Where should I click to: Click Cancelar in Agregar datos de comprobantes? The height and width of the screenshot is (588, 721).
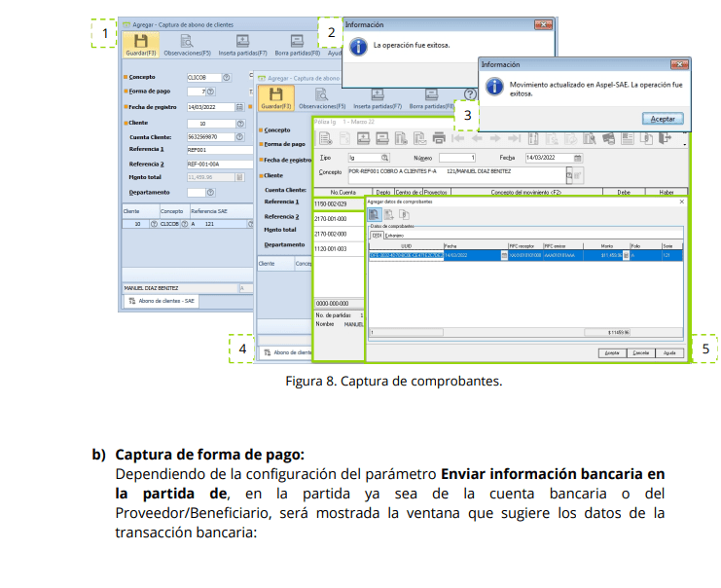click(x=640, y=353)
